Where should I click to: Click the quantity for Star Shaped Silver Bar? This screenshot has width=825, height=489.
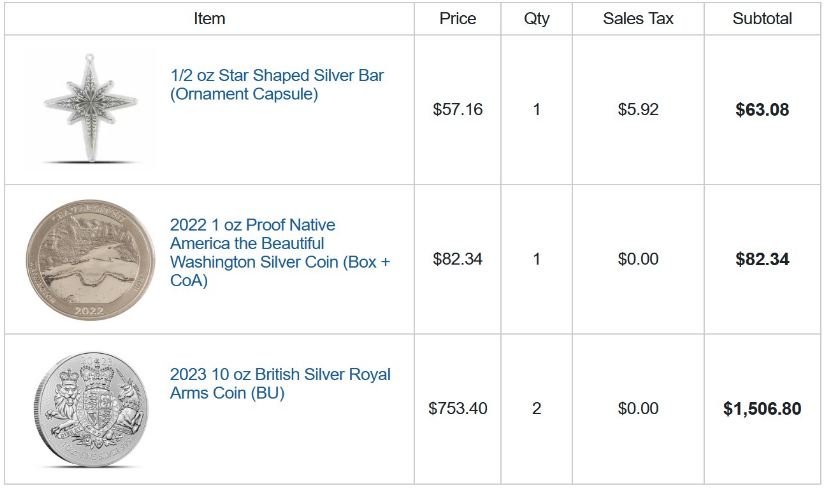tap(537, 109)
